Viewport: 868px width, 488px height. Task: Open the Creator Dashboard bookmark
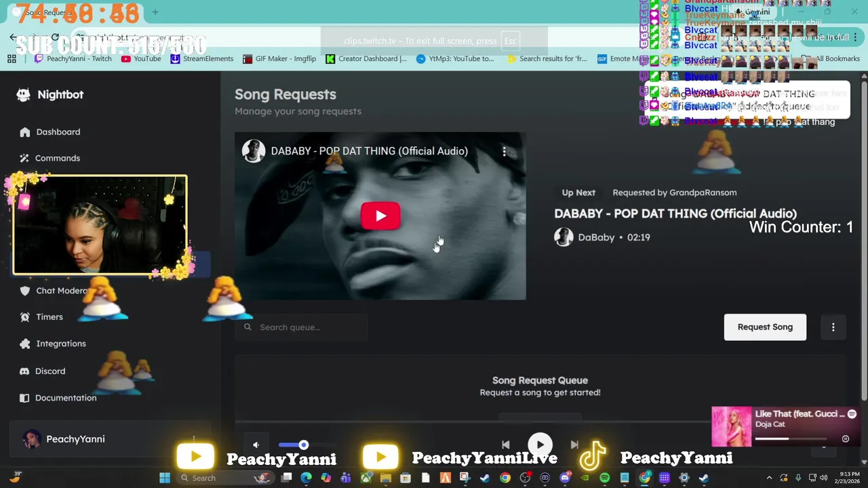coord(366,59)
